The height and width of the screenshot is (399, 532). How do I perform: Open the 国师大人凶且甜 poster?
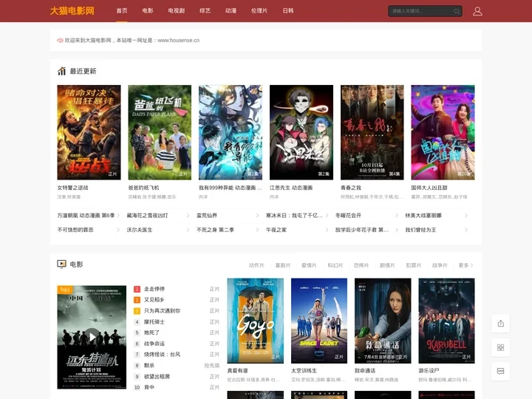point(443,132)
